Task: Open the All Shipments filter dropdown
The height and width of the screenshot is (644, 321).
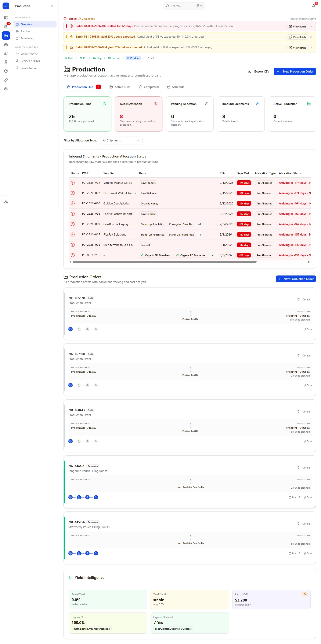Action: (121, 141)
